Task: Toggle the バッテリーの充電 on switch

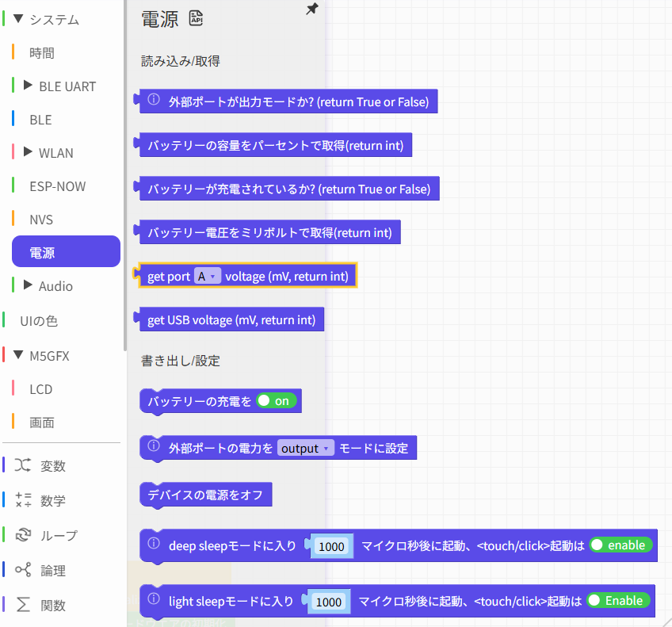Action: tap(276, 401)
